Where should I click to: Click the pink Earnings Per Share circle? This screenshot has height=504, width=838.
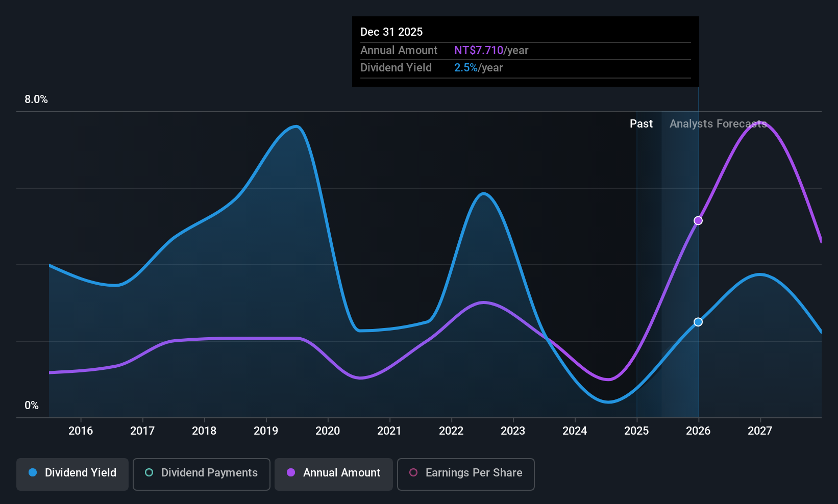(x=413, y=472)
